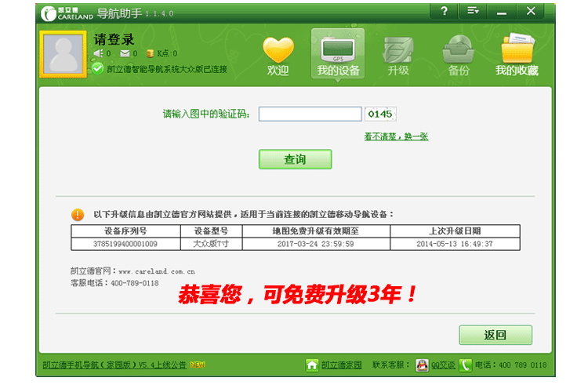Screen dimensions: 588x385
Task: Click the green telephone icon
Action: [466, 365]
